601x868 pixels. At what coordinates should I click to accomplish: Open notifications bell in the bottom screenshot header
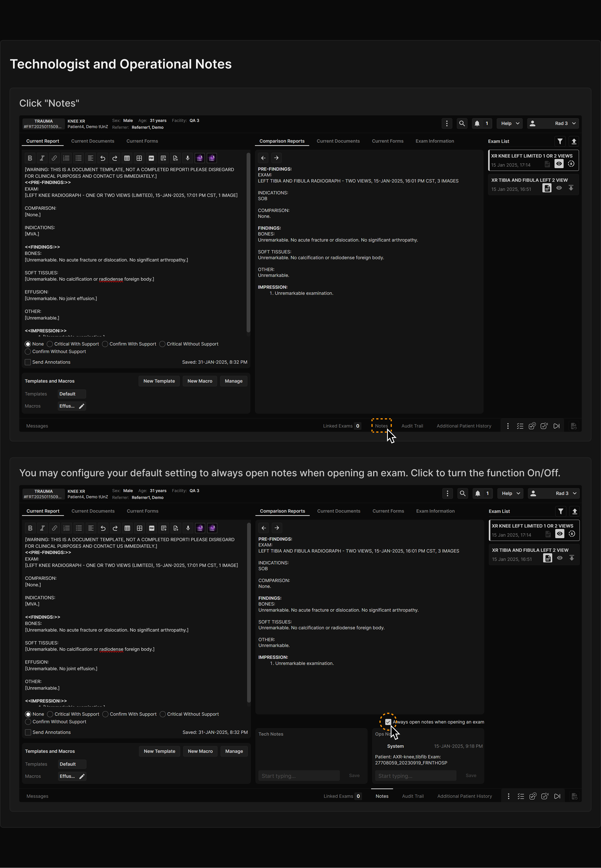click(x=482, y=494)
